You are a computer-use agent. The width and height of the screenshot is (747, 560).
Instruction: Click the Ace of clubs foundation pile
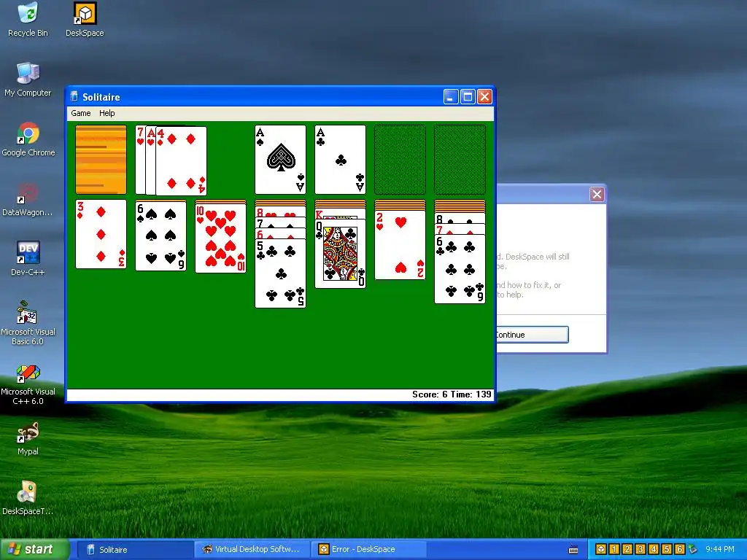340,160
